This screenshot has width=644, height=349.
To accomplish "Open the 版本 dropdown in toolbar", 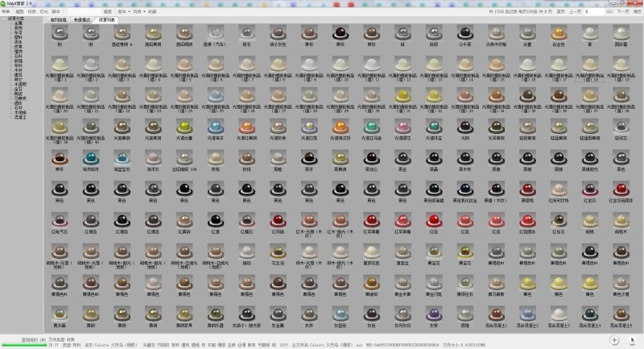I will pyautogui.click(x=124, y=12).
